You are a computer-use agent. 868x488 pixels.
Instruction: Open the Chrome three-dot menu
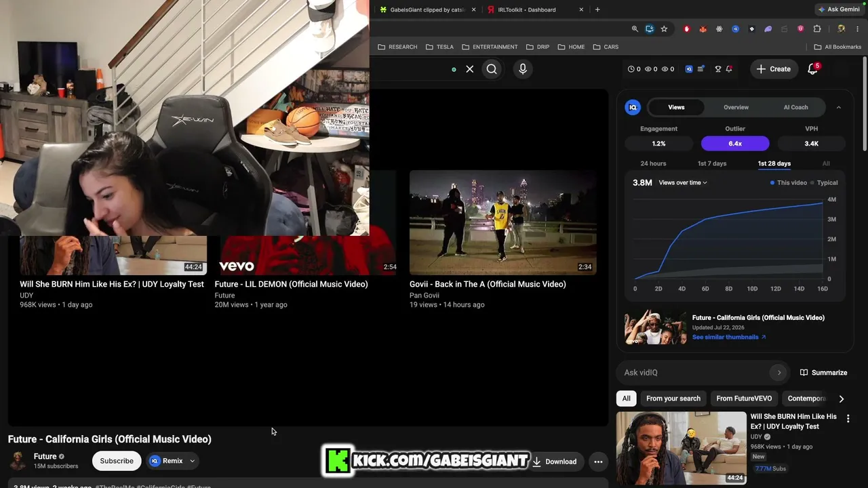pos(858,29)
